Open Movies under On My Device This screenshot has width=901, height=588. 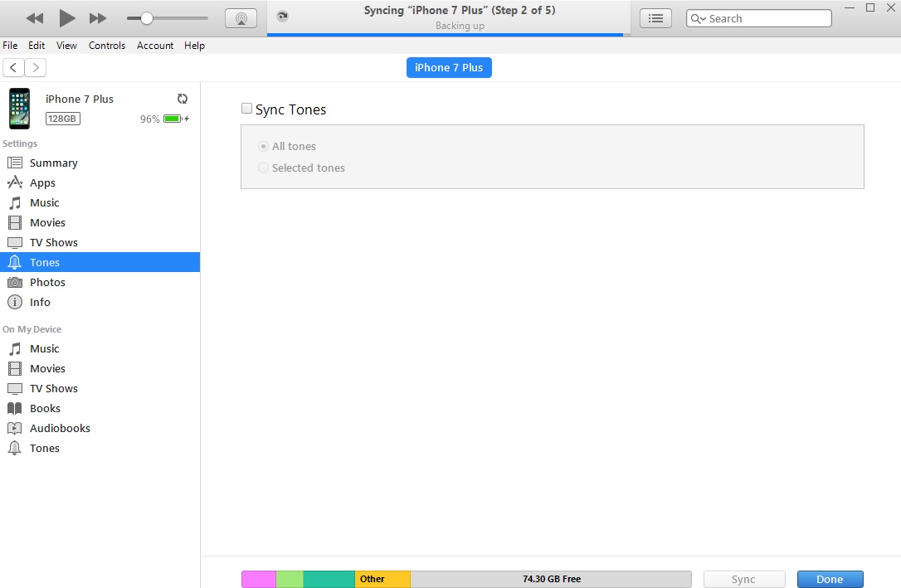pyautogui.click(x=100, y=369)
